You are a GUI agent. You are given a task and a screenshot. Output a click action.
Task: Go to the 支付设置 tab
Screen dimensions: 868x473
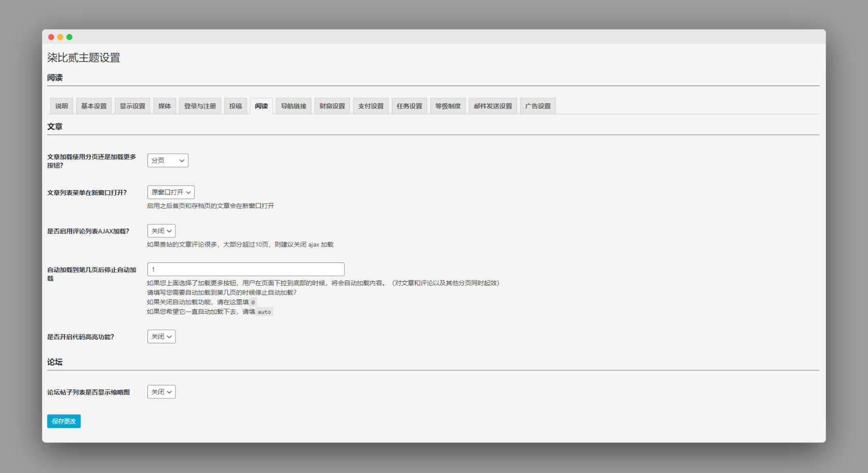point(371,106)
